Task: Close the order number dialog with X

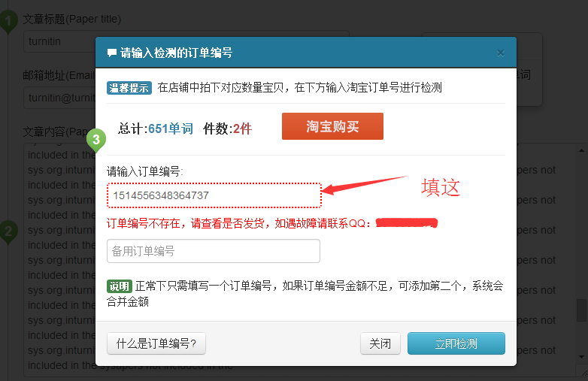Action: pos(500,53)
